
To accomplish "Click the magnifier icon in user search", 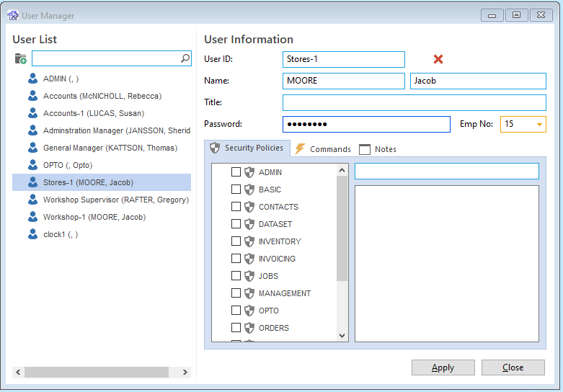I will 185,58.
